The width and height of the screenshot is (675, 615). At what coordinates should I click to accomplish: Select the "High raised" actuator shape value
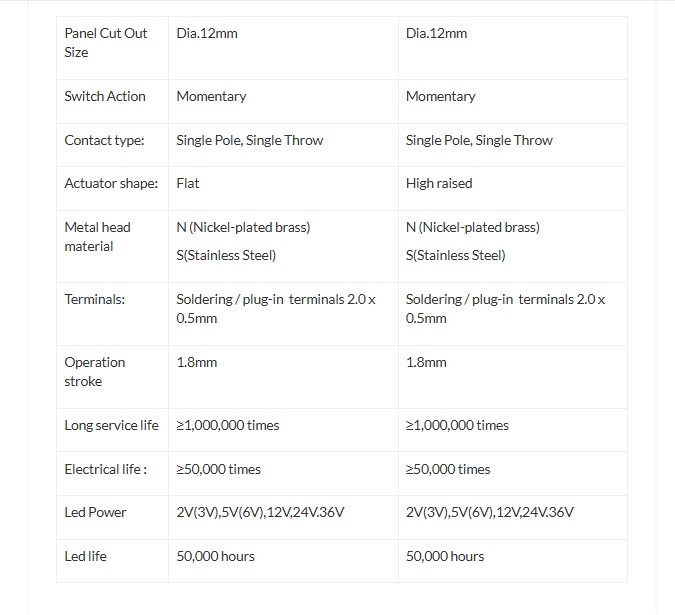coord(439,184)
